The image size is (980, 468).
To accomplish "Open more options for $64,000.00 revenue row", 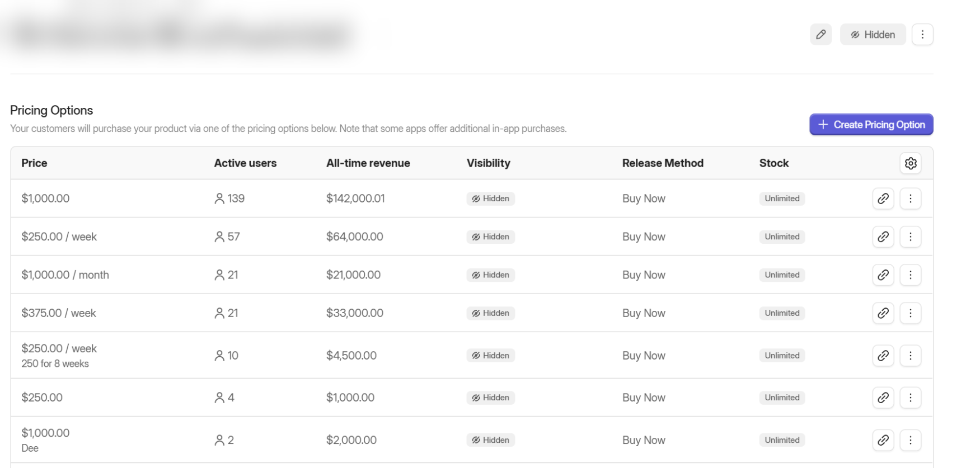I will (911, 237).
